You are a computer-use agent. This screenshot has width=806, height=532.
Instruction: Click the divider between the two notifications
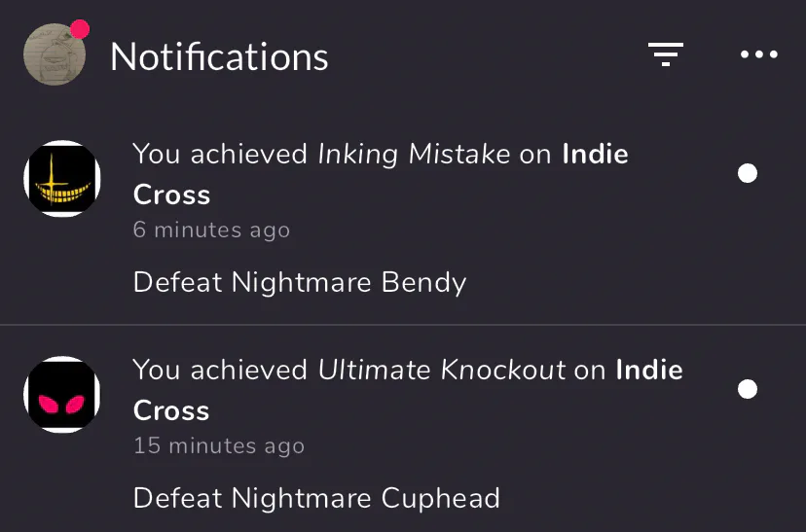click(x=403, y=325)
